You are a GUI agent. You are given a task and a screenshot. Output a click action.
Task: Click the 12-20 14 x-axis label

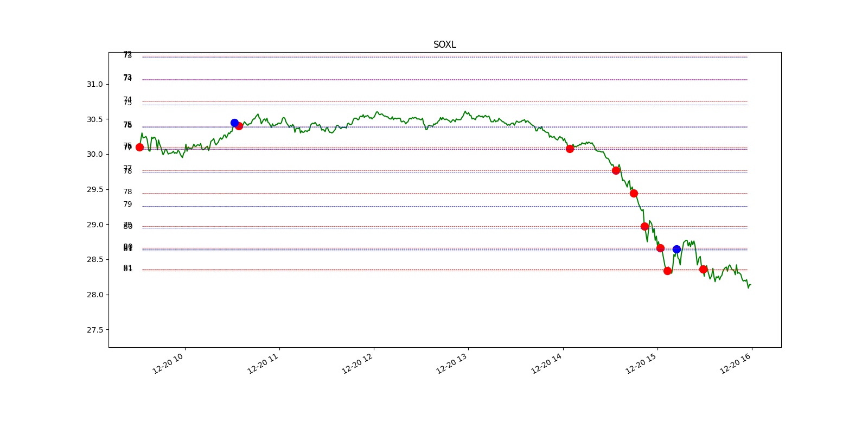tap(546, 363)
